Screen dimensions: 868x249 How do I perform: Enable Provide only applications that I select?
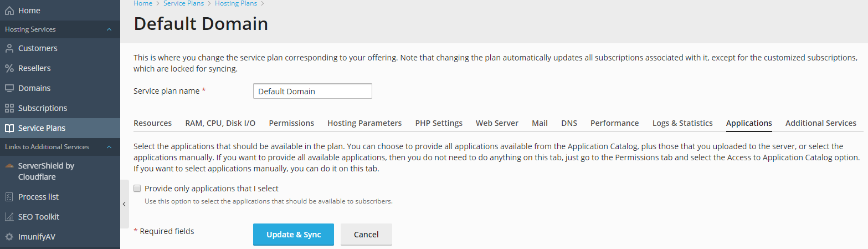tap(137, 189)
